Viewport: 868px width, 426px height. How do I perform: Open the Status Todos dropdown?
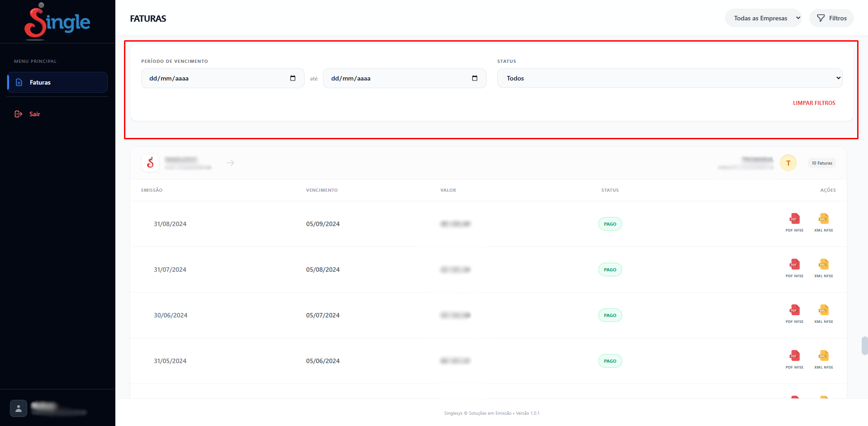670,78
